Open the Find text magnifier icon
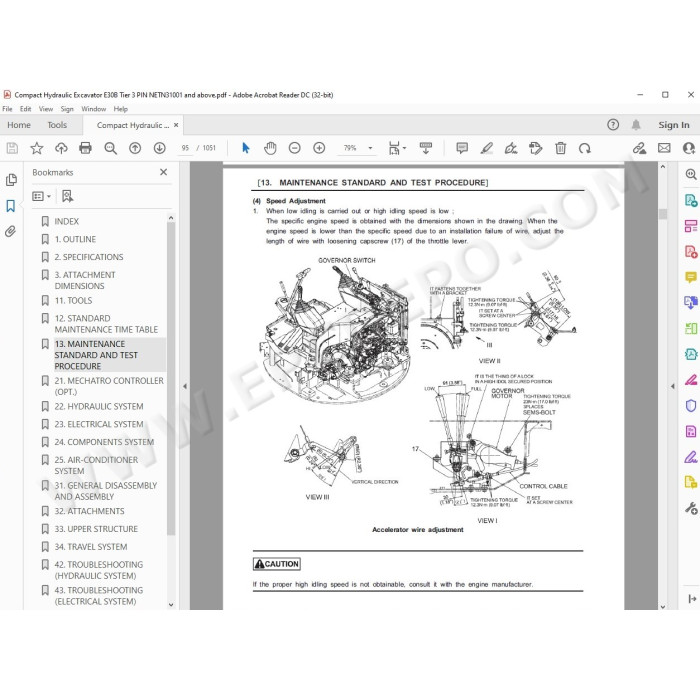This screenshot has height=700, width=700. click(110, 148)
